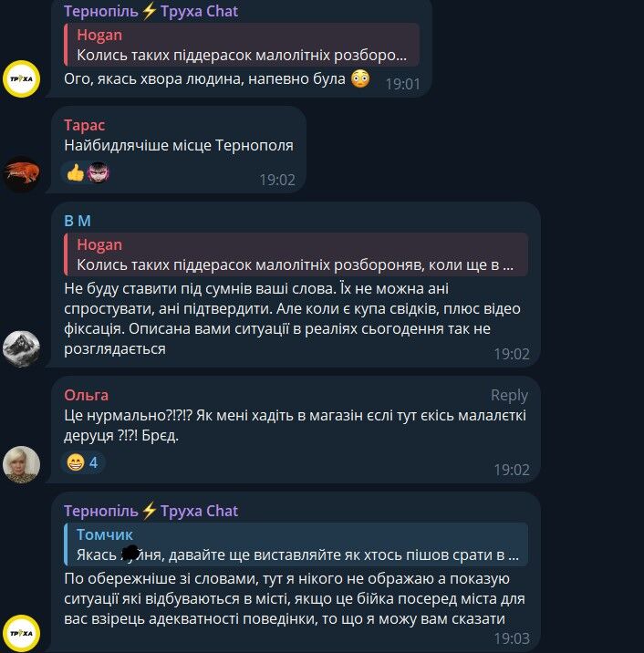Click the Найбидлячіше місце Тернополя message text
This screenshot has width=644, height=653.
[179, 145]
